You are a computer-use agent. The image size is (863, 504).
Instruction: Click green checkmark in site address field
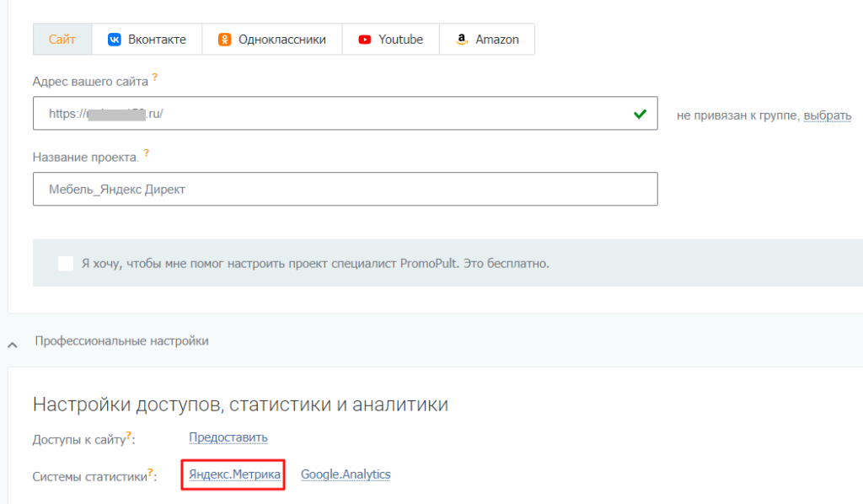pos(641,114)
